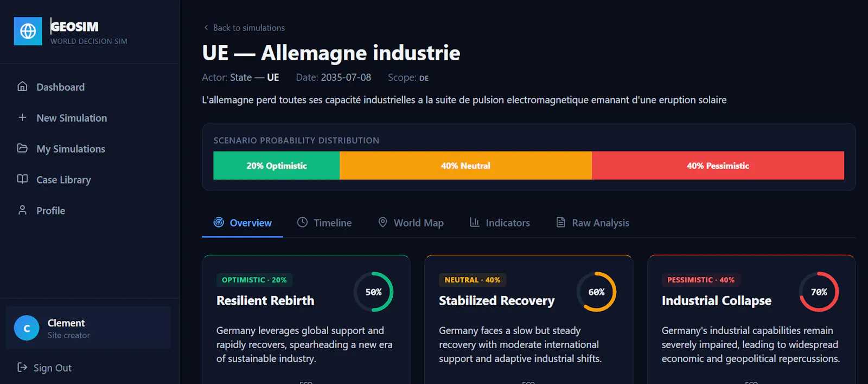
Task: Open the Stabilized Recovery scenario card
Action: (x=529, y=319)
